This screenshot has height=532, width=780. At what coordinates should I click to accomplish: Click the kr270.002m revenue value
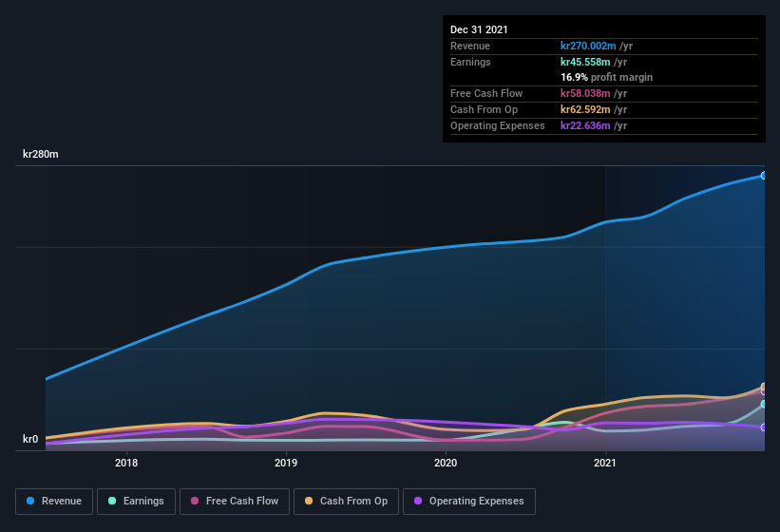(x=588, y=46)
